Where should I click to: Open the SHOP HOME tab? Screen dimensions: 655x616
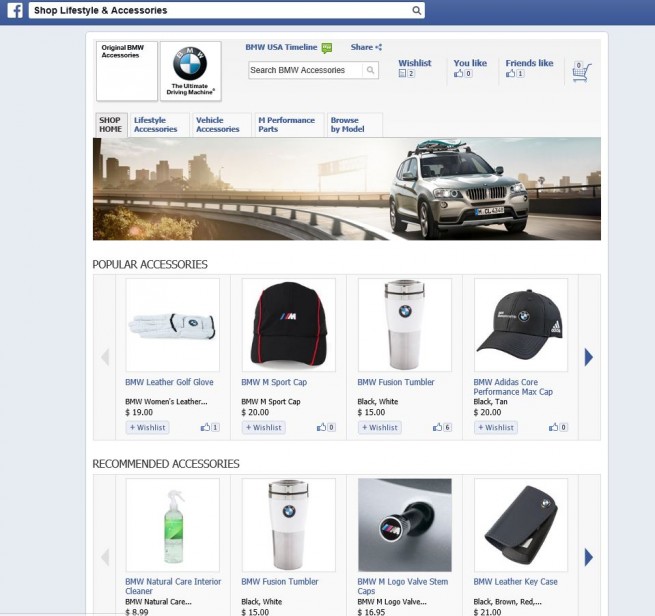(111, 124)
